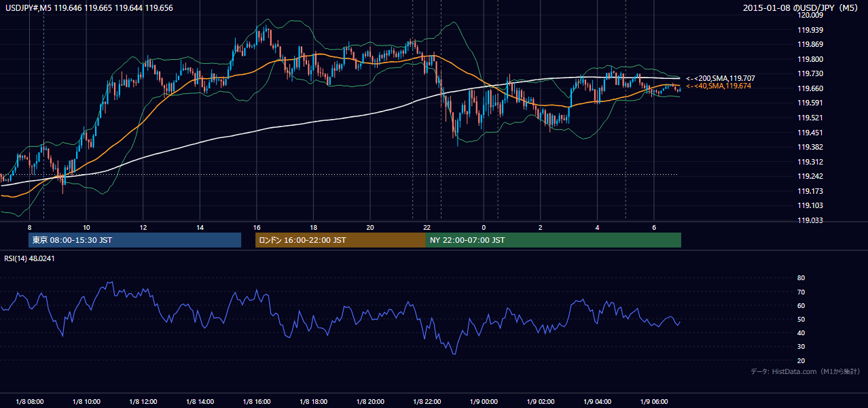This screenshot has height=408, width=868.
Task: Click hour label 14 on price chart axis
Action: [x=200, y=227]
